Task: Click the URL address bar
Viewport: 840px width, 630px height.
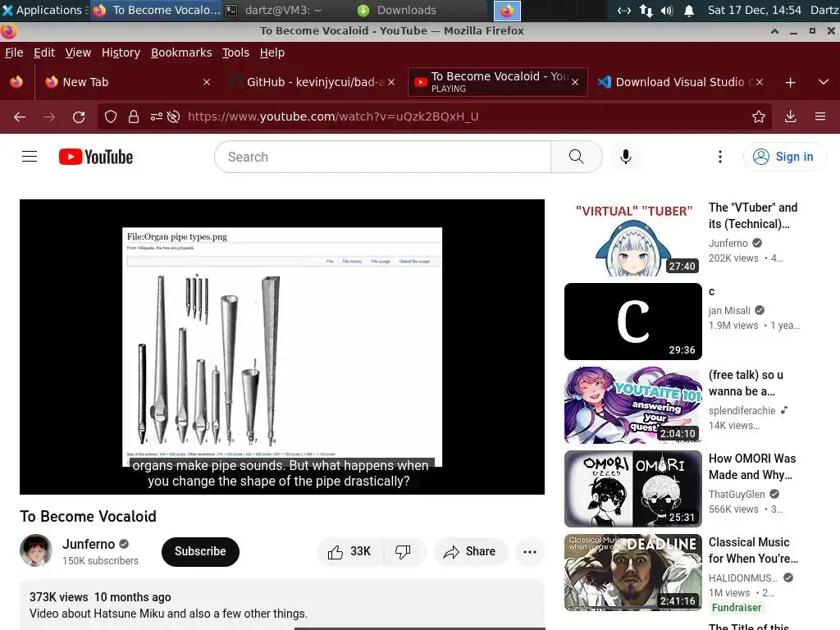Action: click(x=434, y=116)
